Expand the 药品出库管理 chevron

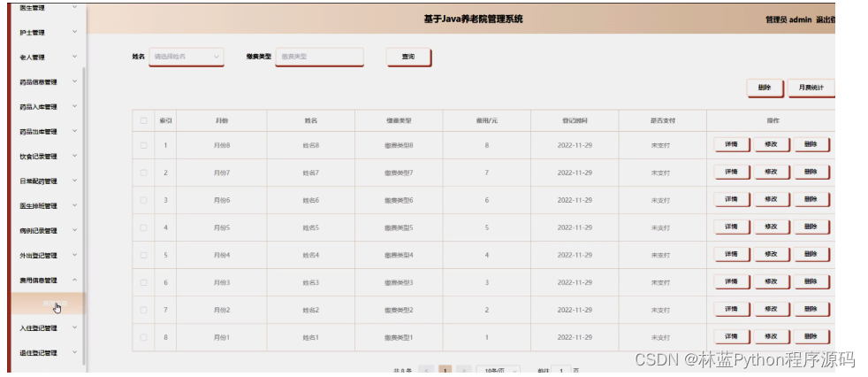(75, 131)
